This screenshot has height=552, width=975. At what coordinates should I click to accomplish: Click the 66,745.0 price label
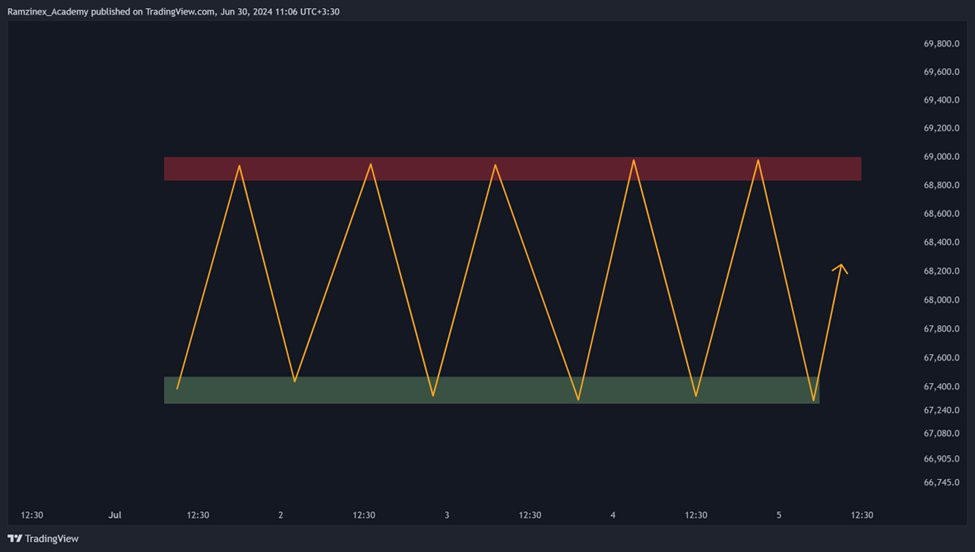pos(941,482)
